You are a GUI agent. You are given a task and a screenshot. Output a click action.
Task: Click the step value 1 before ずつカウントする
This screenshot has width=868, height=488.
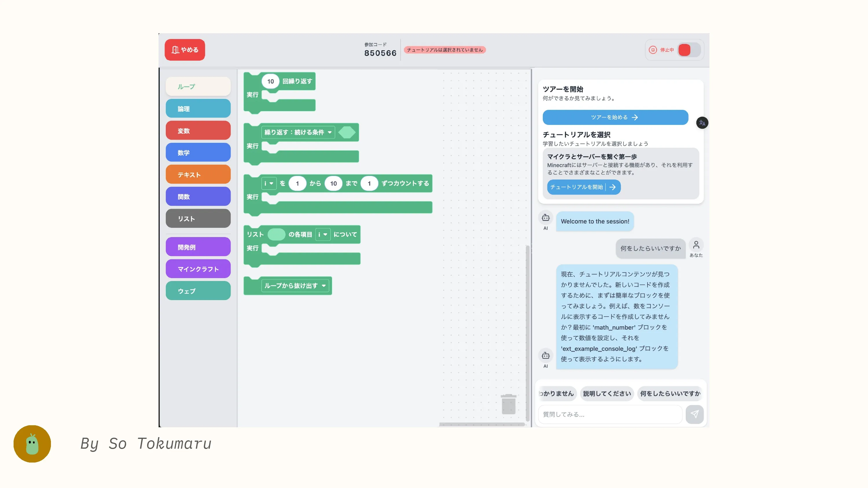pos(369,183)
